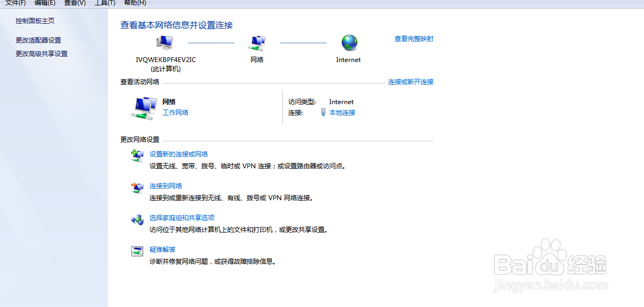Screen dimensions: 644x307
Task: Click the 访问类型 label
Action: (302, 102)
